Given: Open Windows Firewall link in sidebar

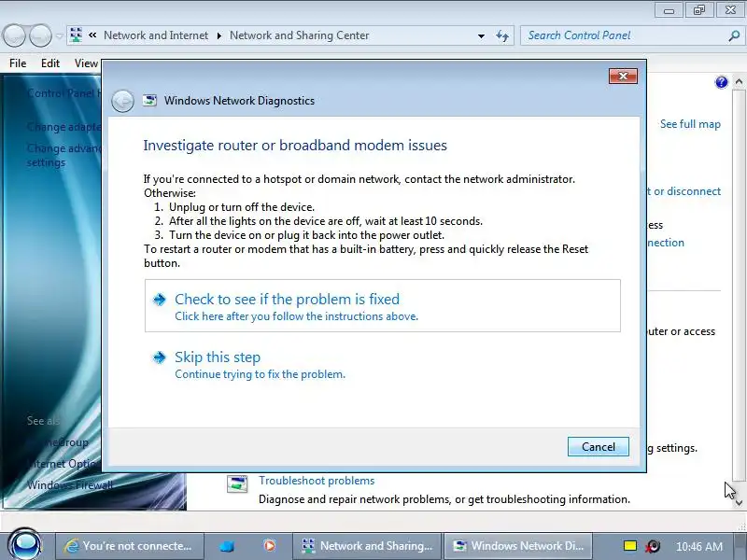Looking at the screenshot, I should click(x=69, y=484).
